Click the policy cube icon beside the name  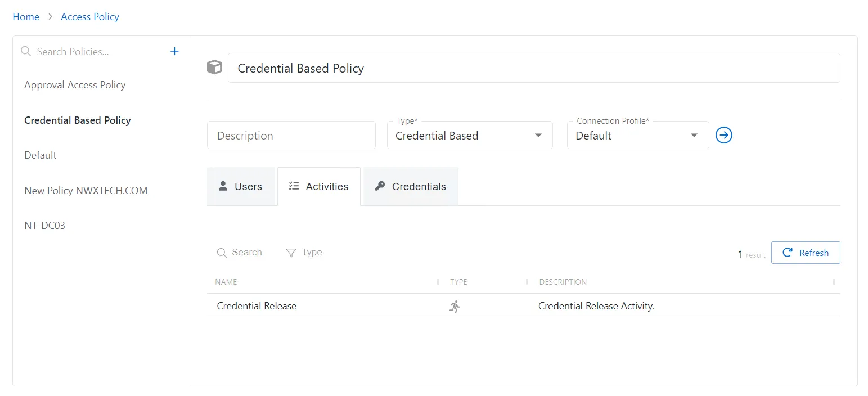click(214, 67)
